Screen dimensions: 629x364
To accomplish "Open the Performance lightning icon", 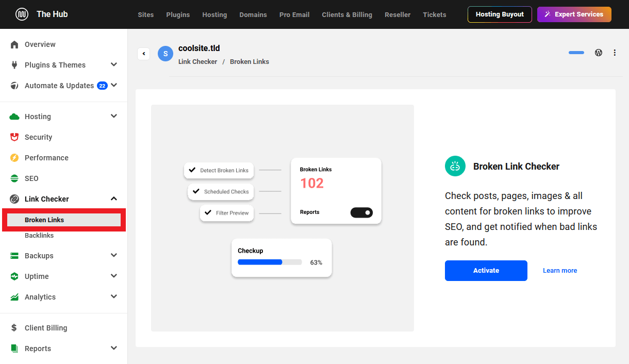I will coord(14,158).
